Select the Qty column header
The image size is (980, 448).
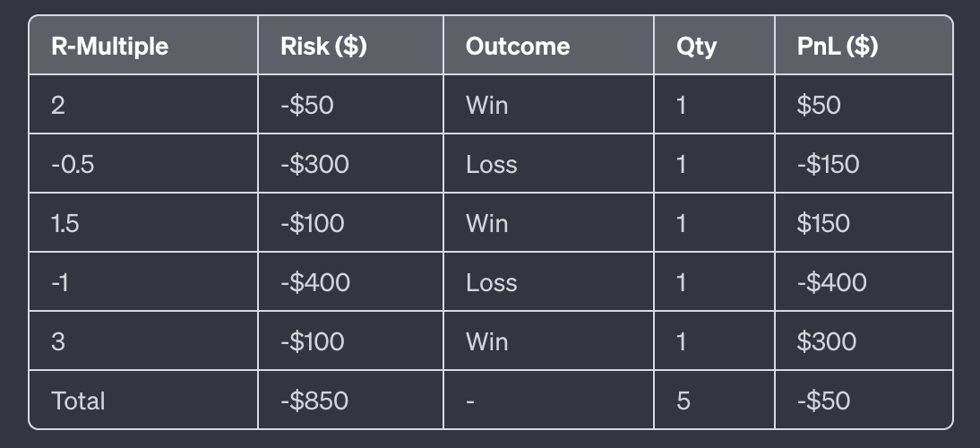pyautogui.click(x=697, y=47)
